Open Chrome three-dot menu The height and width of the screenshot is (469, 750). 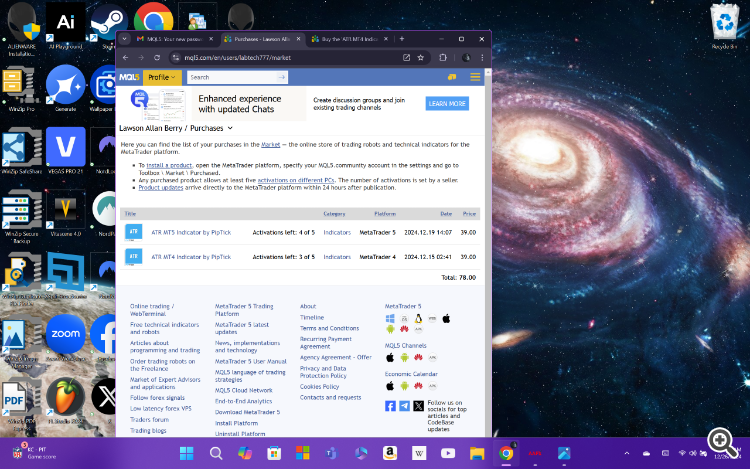(x=482, y=57)
